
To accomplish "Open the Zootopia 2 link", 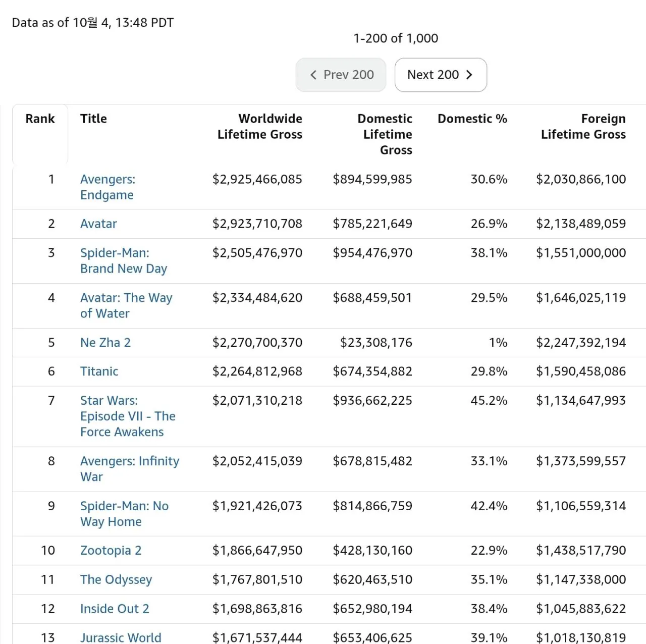I will click(111, 551).
